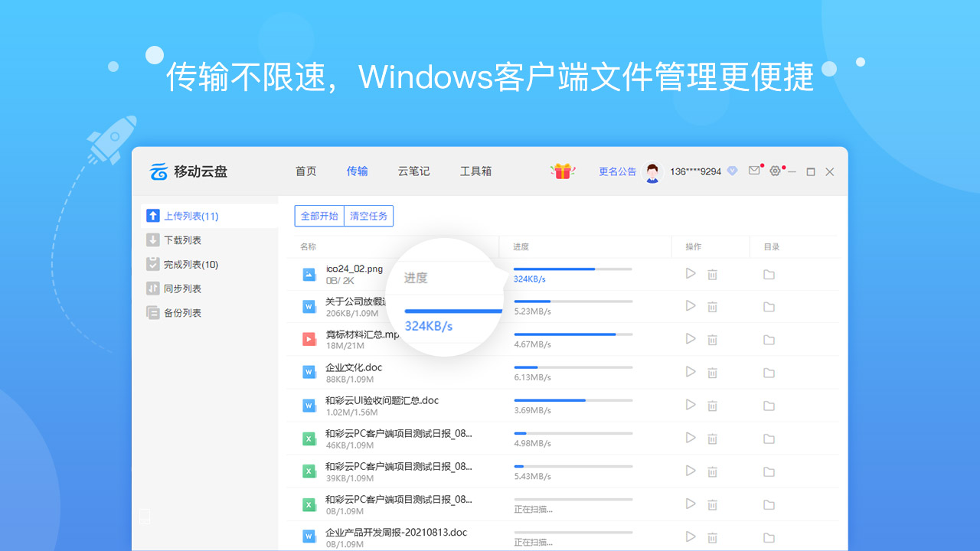Viewport: 980px width, 551px height.
Task: Delete the 和彩云UI验收问题汇总.doc task
Action: [712, 406]
